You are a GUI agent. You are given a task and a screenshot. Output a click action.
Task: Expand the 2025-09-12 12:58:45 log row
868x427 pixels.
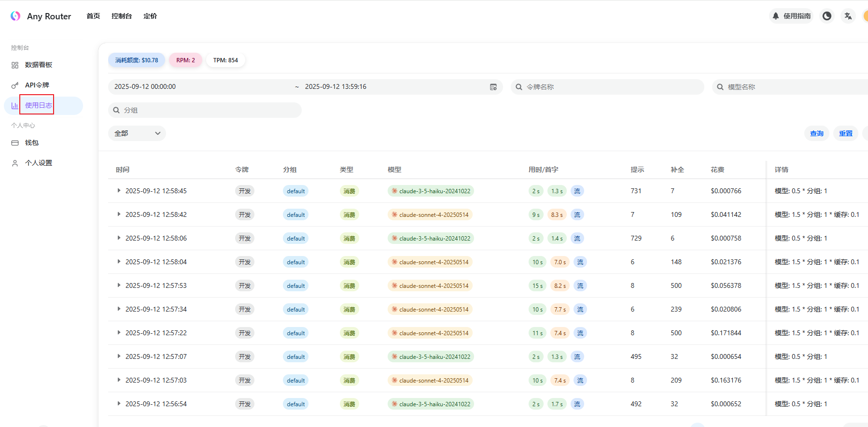[x=119, y=191]
